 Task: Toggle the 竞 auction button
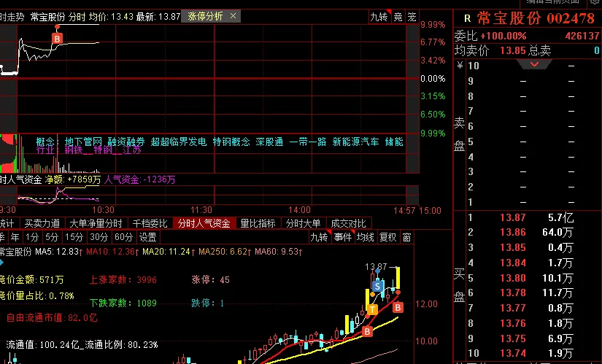[398, 17]
